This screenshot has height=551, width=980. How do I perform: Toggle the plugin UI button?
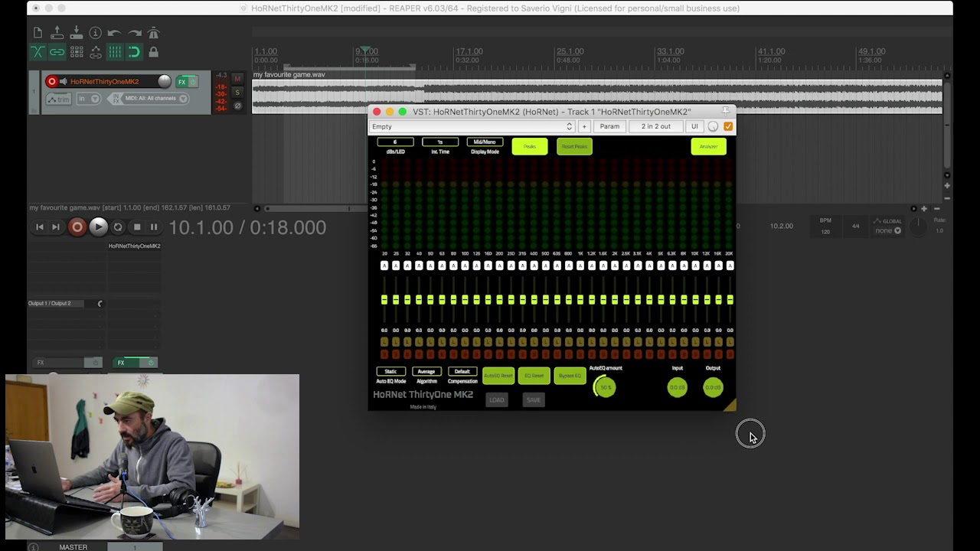(694, 126)
